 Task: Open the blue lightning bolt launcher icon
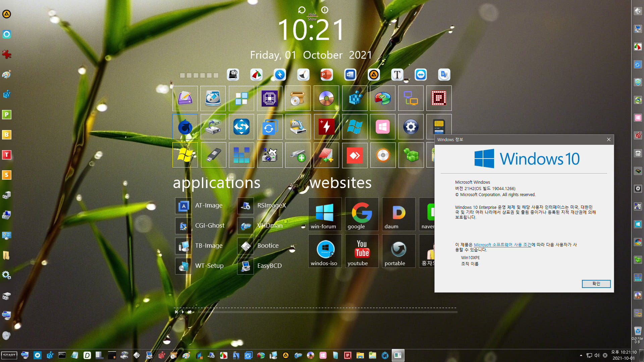280,75
